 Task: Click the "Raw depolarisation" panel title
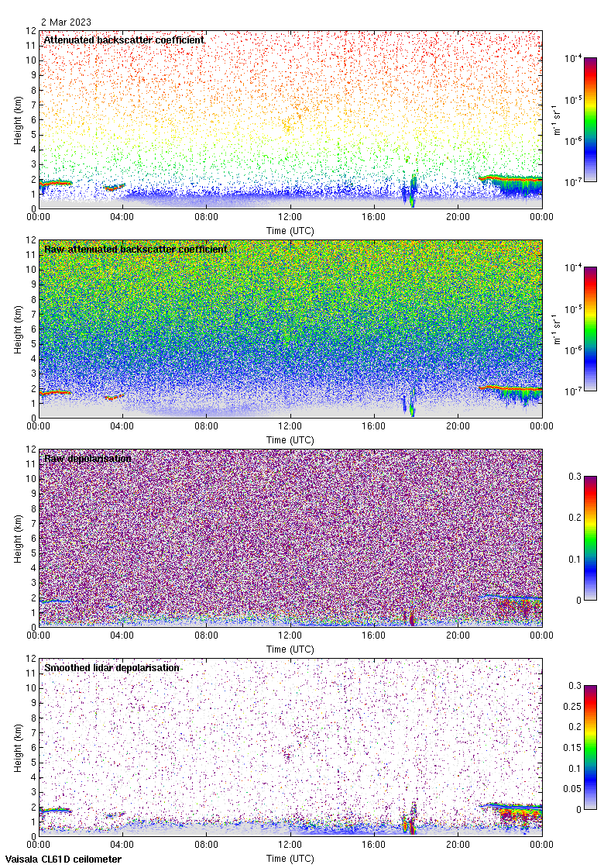pyautogui.click(x=88, y=458)
